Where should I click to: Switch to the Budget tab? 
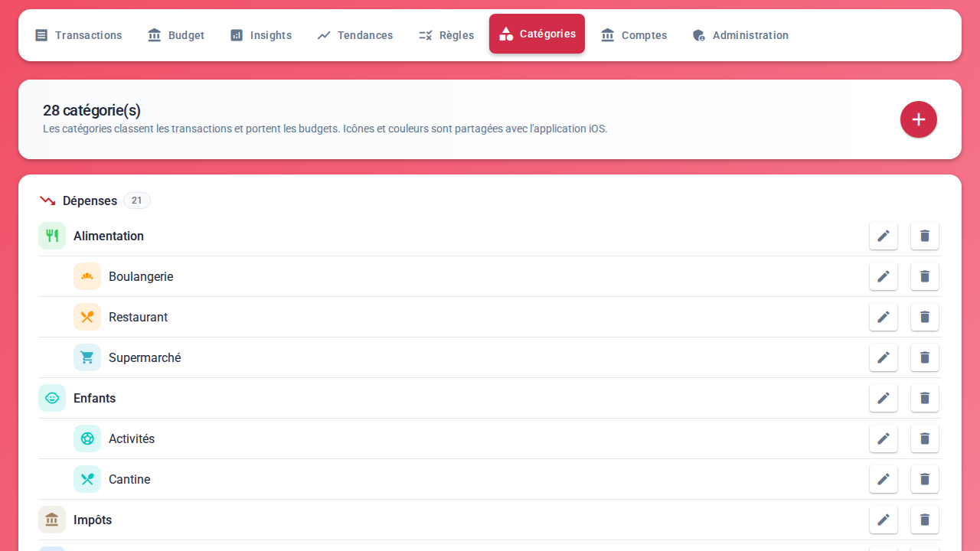pyautogui.click(x=176, y=35)
